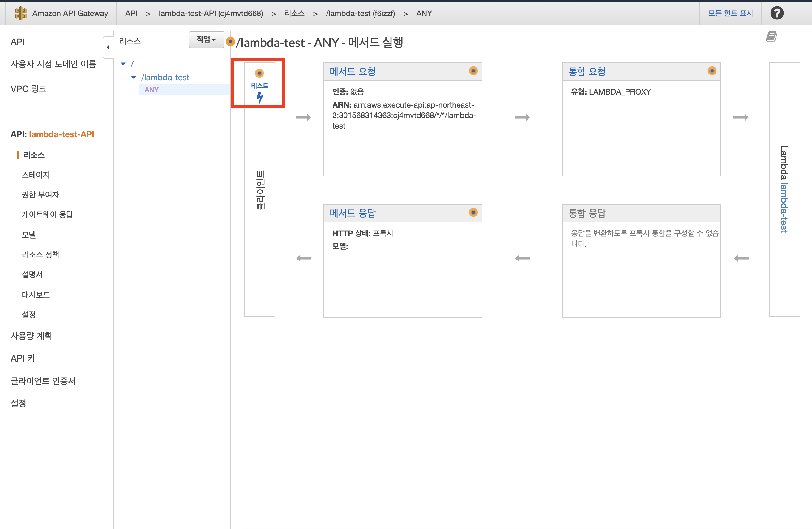812x529 pixels.
Task: Open bottom 설정 in sidebar
Action: tap(19, 403)
